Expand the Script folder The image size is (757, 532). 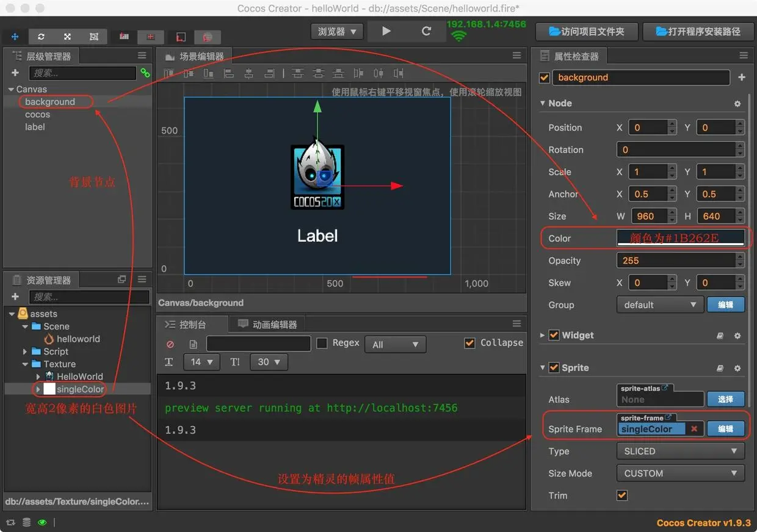[x=25, y=351]
